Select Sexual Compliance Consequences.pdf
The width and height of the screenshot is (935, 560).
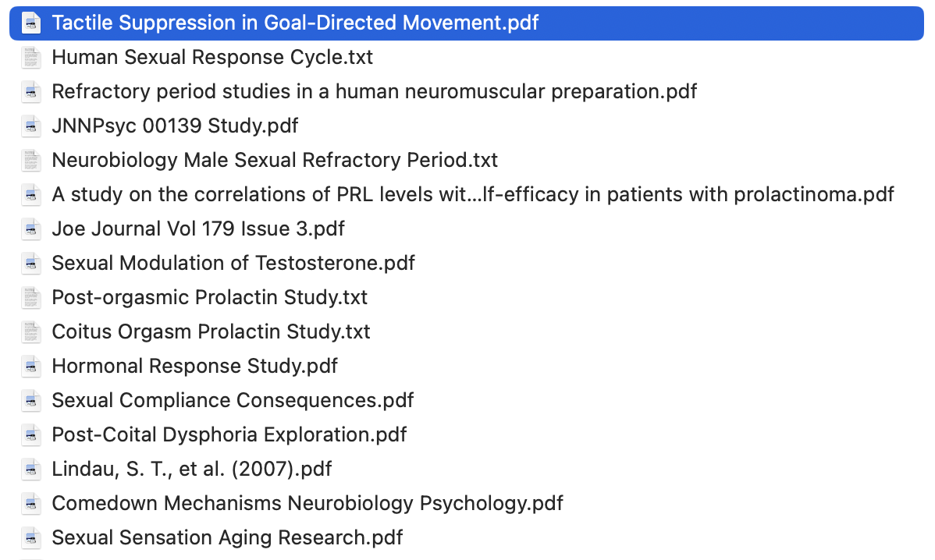click(233, 400)
